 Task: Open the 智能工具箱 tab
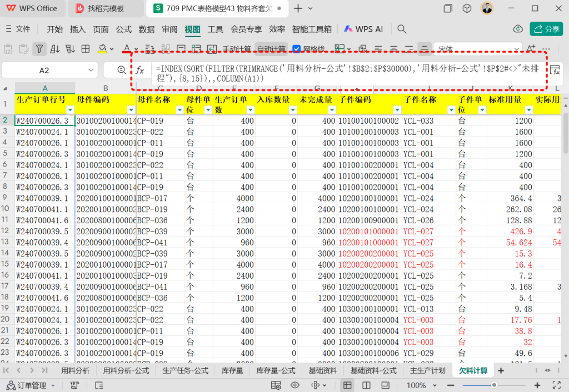pyautogui.click(x=312, y=29)
